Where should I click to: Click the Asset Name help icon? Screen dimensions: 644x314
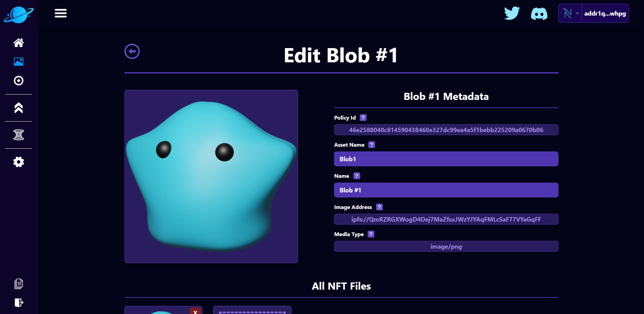372,145
